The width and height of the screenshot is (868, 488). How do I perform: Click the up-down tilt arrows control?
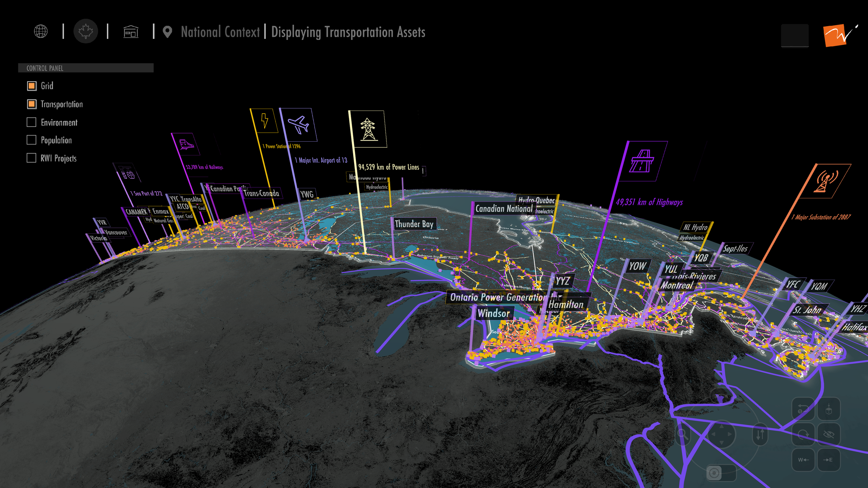click(x=760, y=434)
